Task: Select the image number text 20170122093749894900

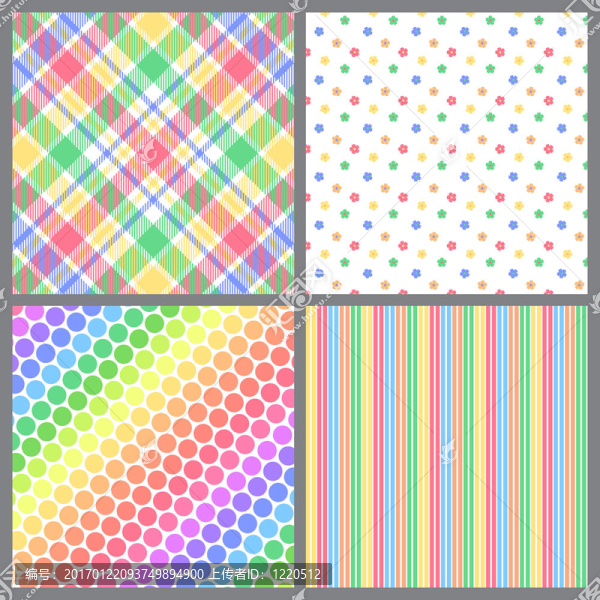Action: (134, 574)
